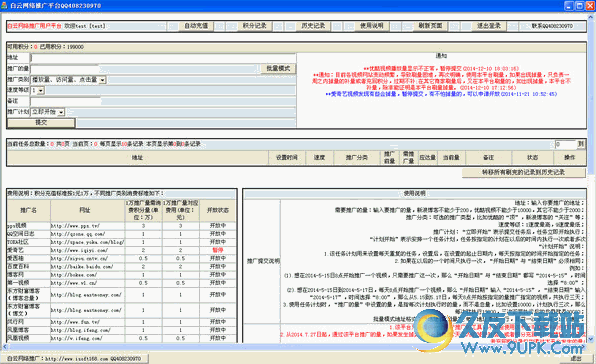
Task: Click the 设置时间 column header
Action: pyautogui.click(x=287, y=157)
